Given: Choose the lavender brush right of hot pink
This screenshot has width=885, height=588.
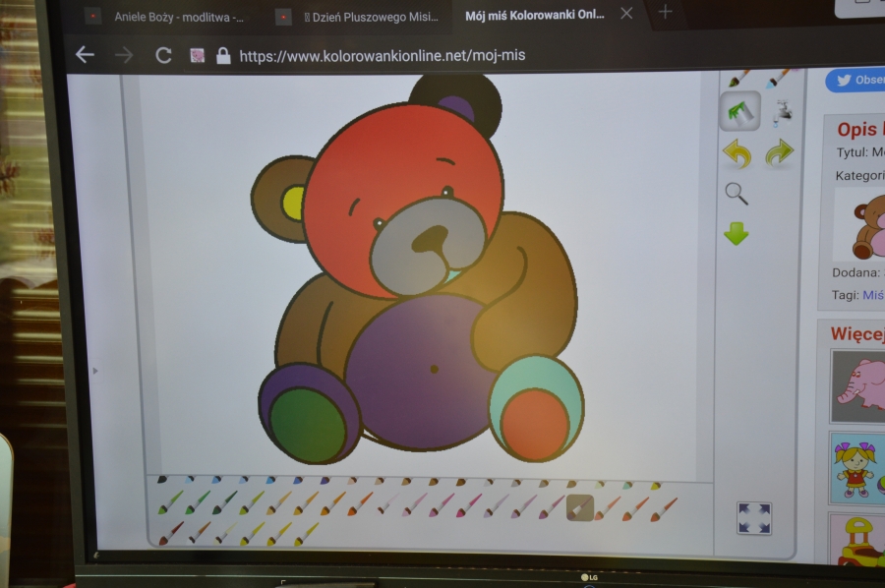Looking at the screenshot, I should (496, 506).
